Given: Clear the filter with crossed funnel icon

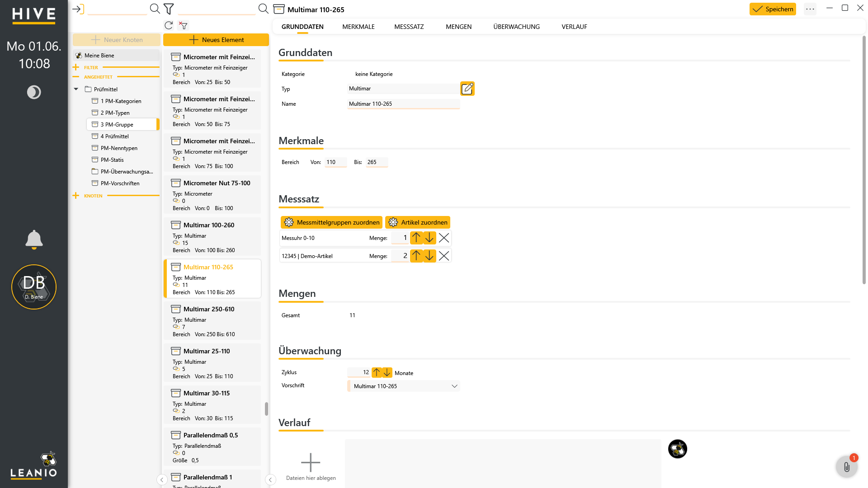Looking at the screenshot, I should click(183, 25).
